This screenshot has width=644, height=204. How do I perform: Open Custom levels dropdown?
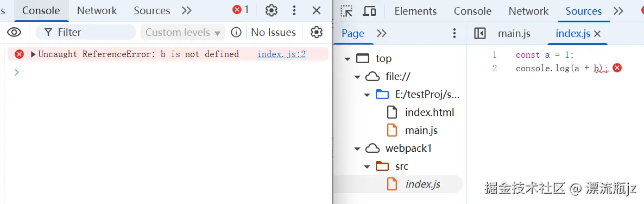click(x=183, y=32)
